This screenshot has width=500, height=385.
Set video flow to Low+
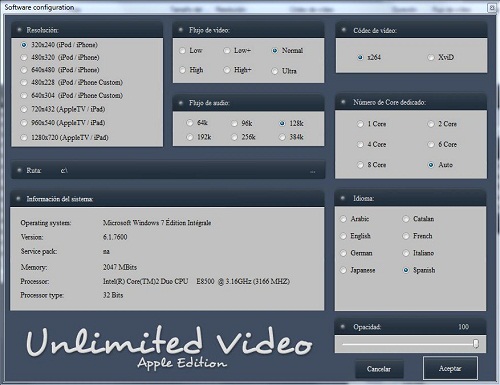click(227, 51)
